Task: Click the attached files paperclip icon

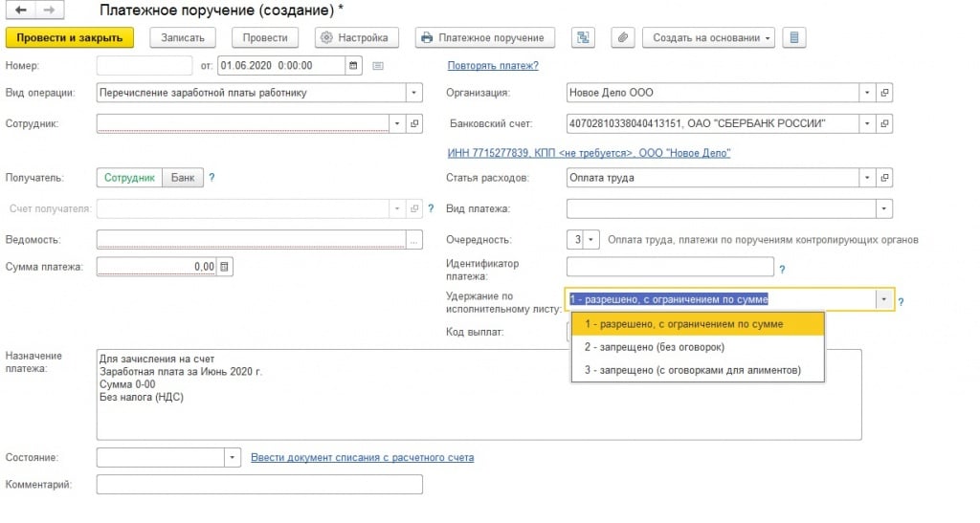Action: pos(622,38)
